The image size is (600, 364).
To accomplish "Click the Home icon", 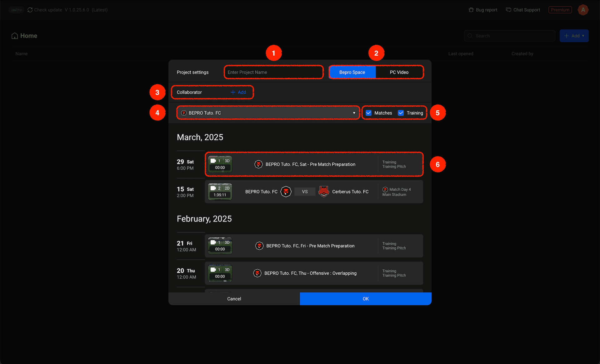I will pos(15,36).
